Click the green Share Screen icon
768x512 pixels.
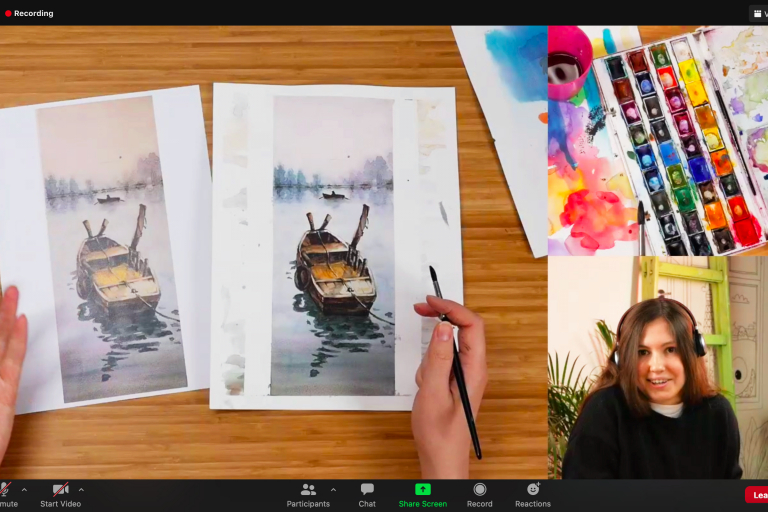coord(422,489)
